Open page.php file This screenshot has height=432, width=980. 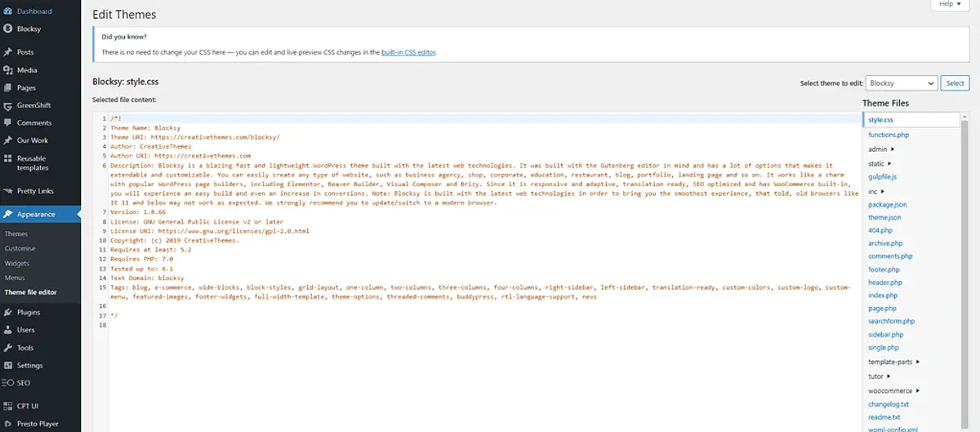pyautogui.click(x=882, y=309)
